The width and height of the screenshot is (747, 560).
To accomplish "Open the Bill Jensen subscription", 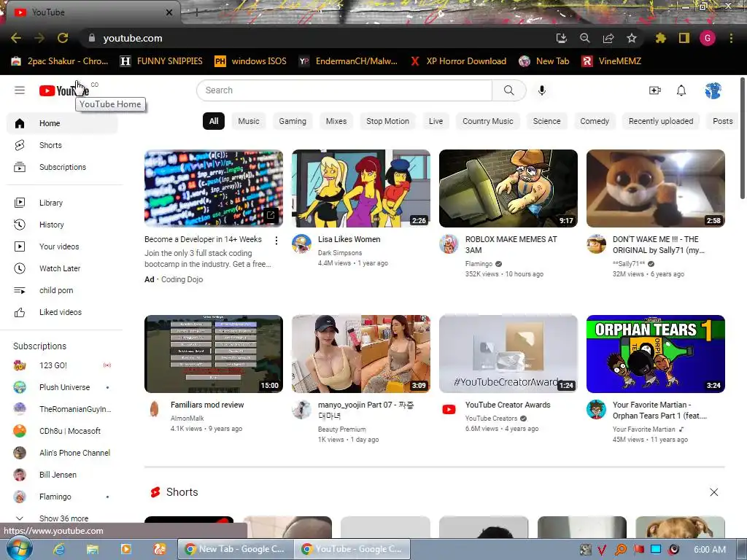I will (62, 475).
